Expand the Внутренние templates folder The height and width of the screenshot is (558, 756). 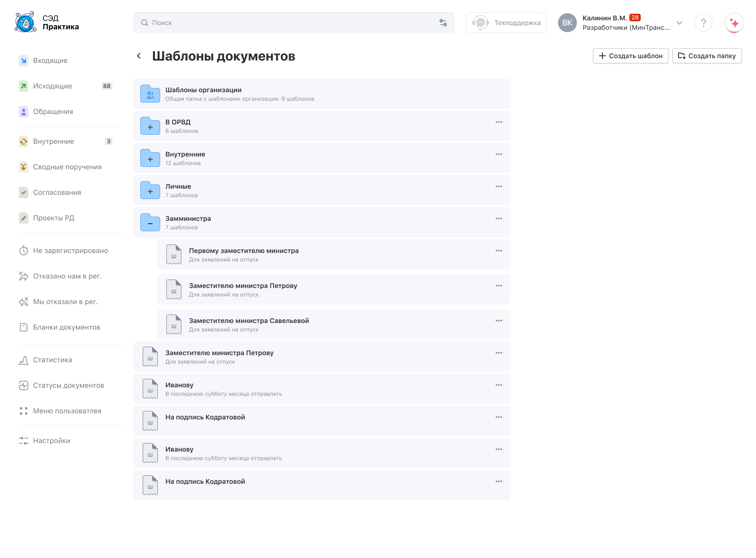coord(150,159)
